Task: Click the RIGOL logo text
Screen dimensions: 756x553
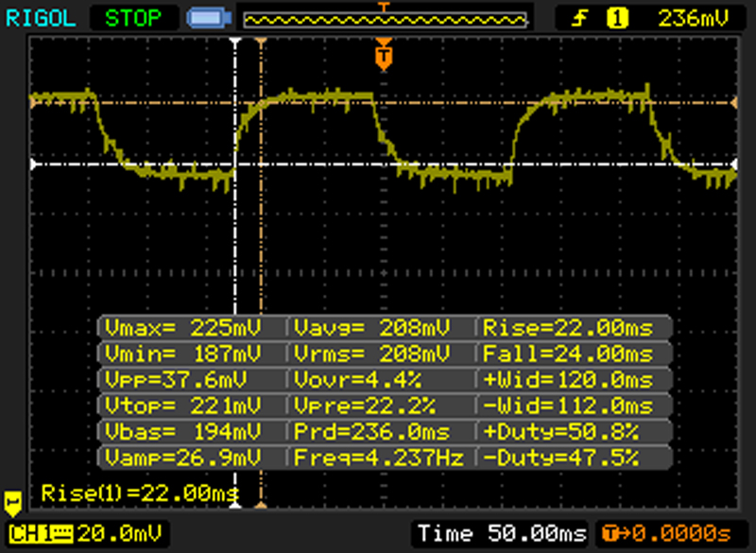Action: coord(41,19)
